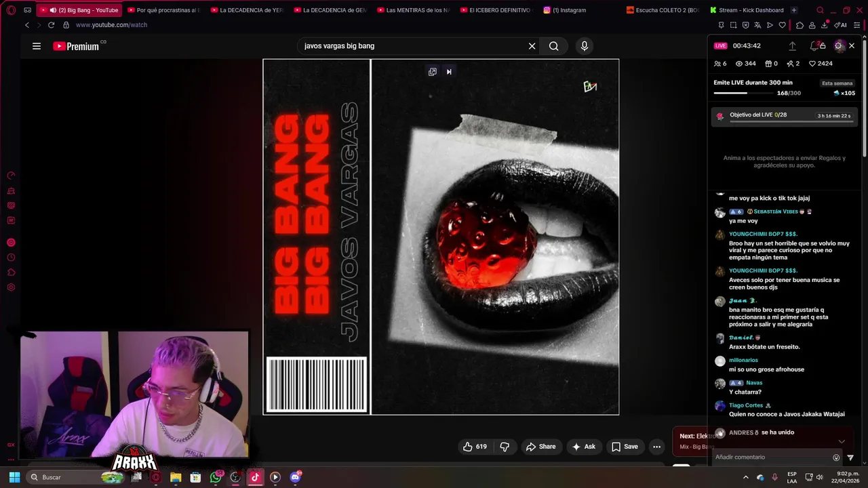Open TikTok from the Windows taskbar
Viewport: 868px width, 488px height.
coord(255,477)
